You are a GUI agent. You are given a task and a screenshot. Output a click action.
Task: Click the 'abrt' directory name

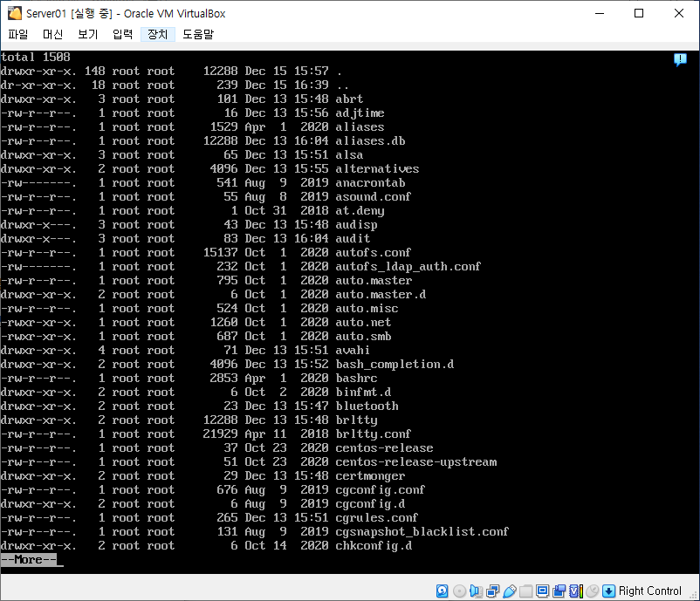(x=349, y=99)
